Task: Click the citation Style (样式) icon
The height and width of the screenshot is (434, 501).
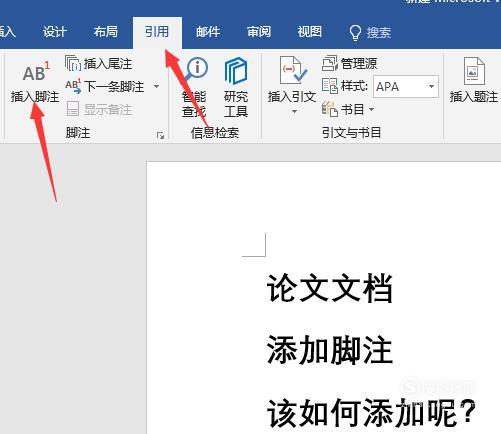Action: click(x=330, y=86)
